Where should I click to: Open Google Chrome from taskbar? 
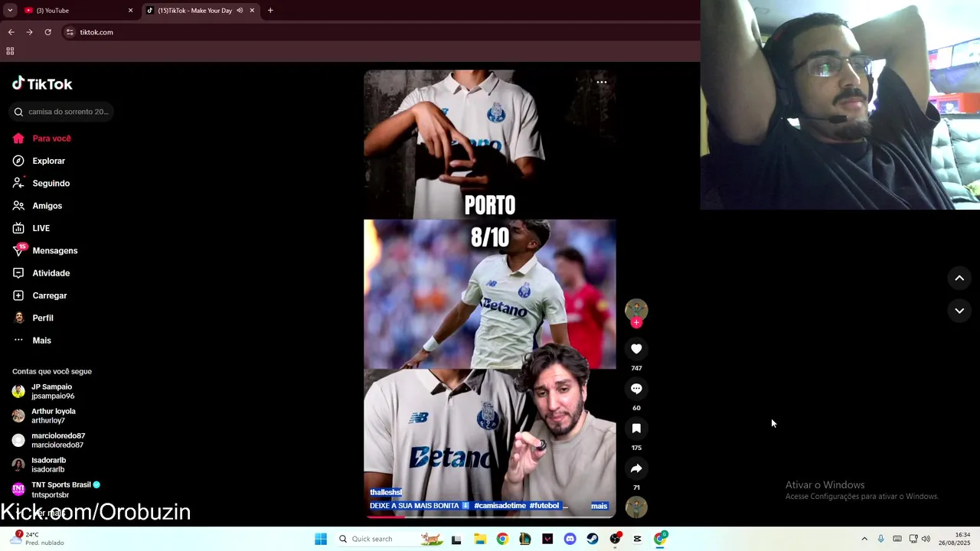click(x=502, y=539)
